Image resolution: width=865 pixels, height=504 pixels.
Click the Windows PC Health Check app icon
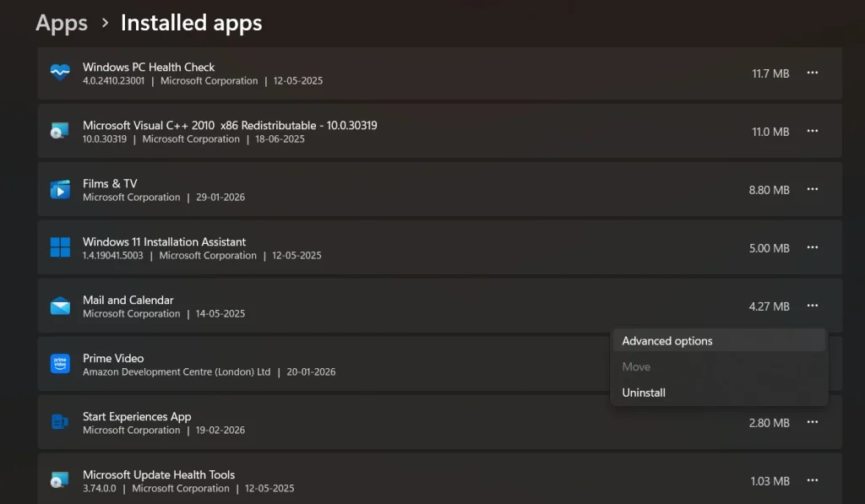59,73
